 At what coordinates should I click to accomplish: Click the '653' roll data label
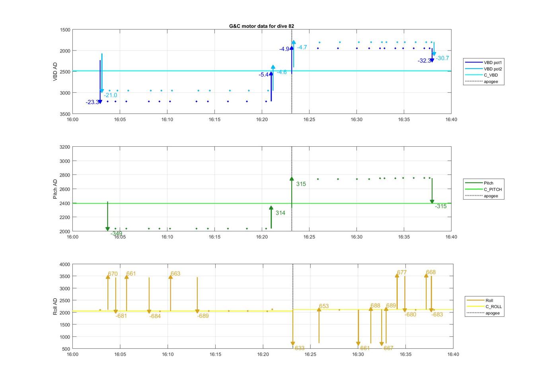[x=324, y=306]
